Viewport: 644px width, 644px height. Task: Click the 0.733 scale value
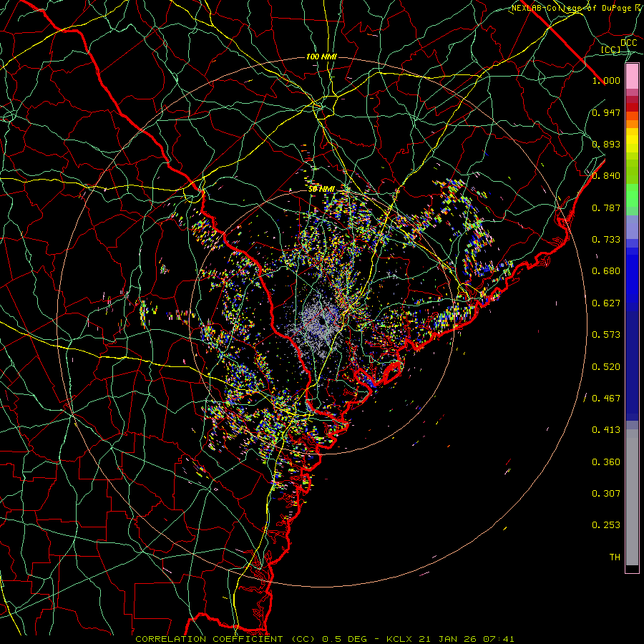(606, 240)
